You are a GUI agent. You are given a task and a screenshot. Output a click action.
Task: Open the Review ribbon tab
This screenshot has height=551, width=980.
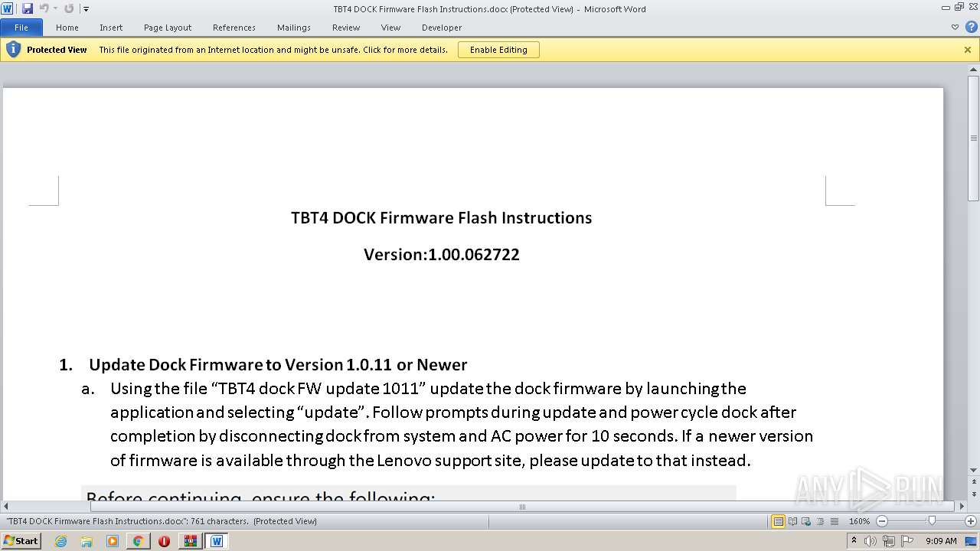coord(346,28)
